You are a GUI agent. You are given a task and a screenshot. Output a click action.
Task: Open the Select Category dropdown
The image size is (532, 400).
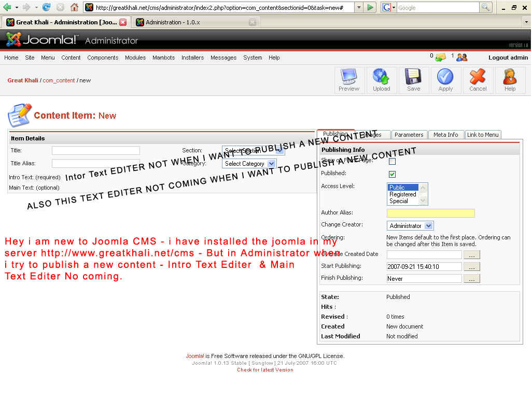tap(249, 164)
